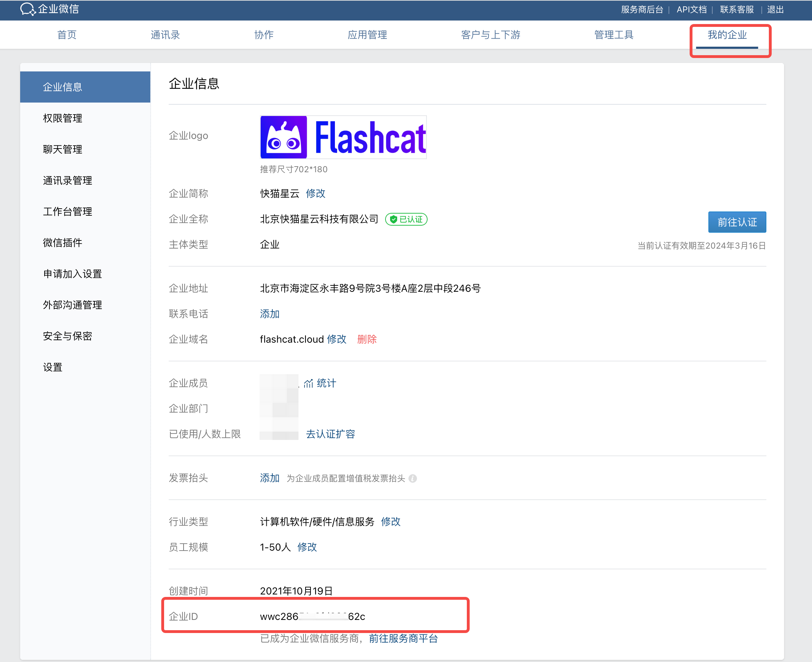Screen dimensions: 812x662
Task: Open 服务商后台 in the top bar
Action: 642,10
